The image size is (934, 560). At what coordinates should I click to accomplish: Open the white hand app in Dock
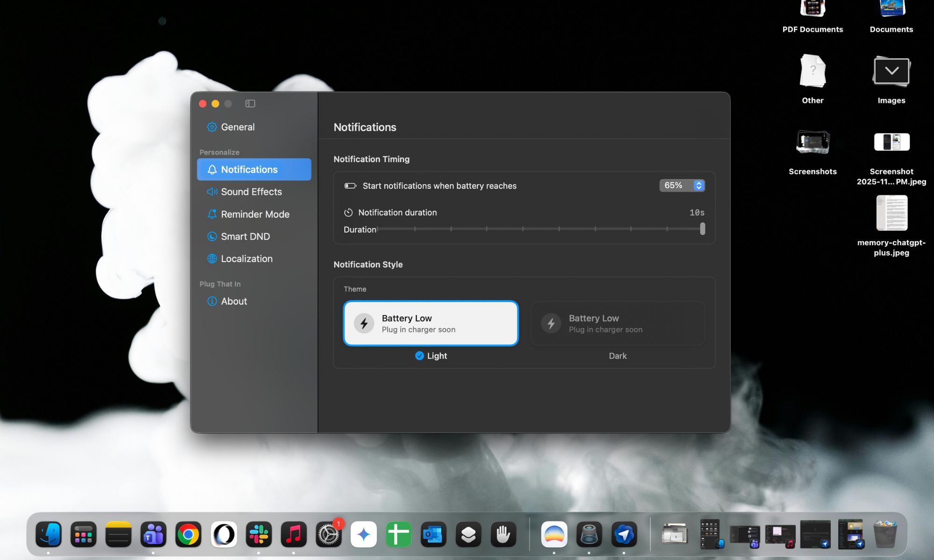pyautogui.click(x=503, y=534)
